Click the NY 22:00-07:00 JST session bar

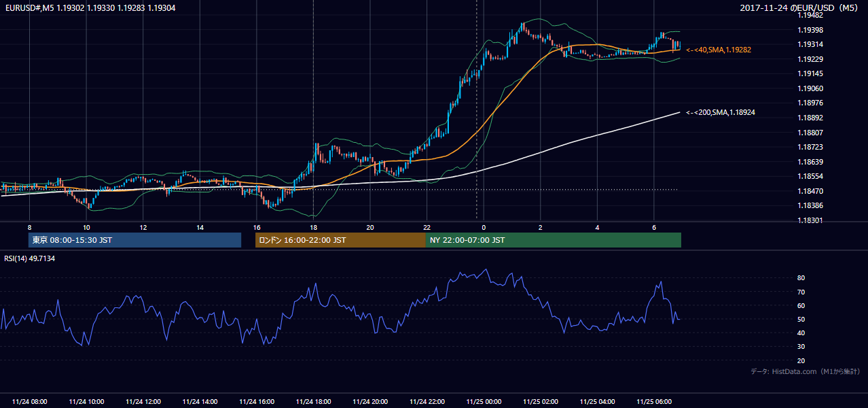pyautogui.click(x=554, y=240)
